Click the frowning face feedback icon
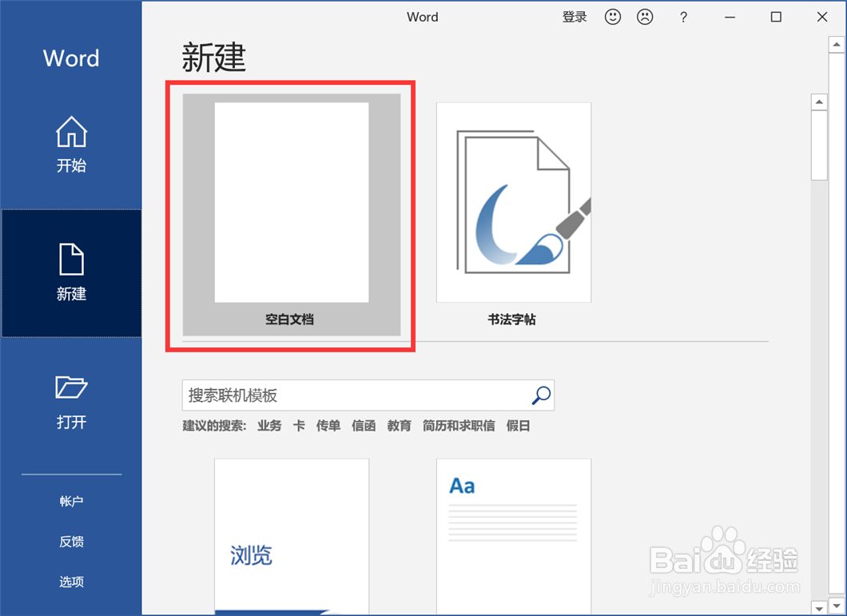 [645, 17]
